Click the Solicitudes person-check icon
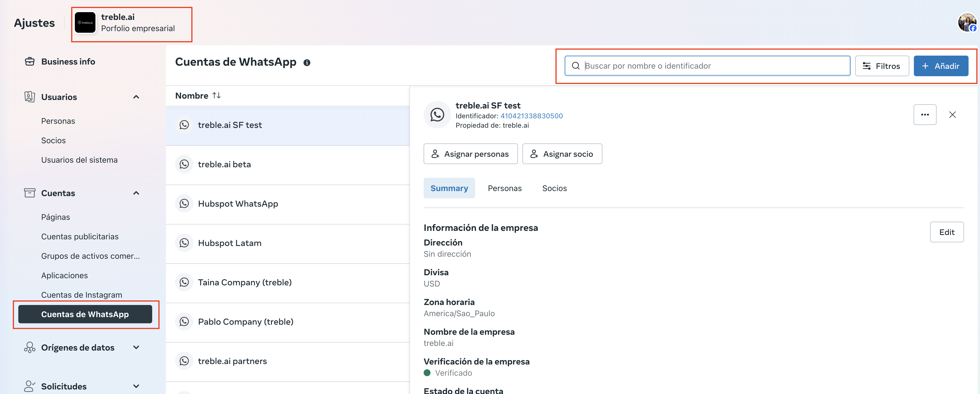 pos(30,386)
